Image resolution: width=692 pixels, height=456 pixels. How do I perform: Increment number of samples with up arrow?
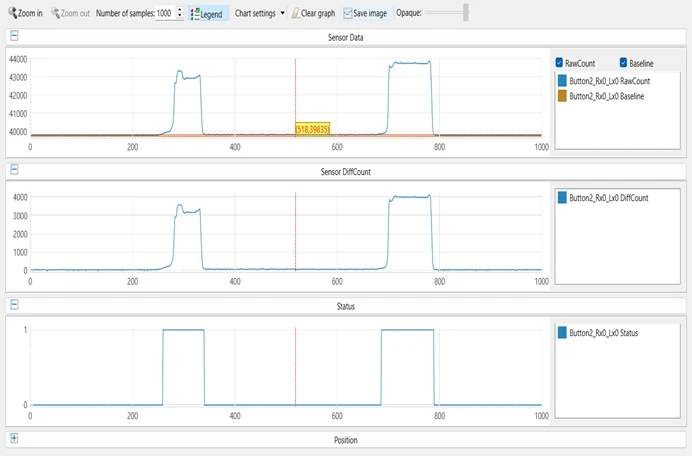[x=180, y=10]
